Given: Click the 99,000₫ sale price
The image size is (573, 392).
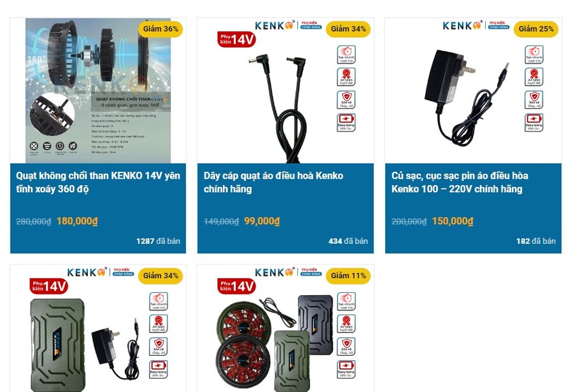Looking at the screenshot, I should (x=262, y=221).
